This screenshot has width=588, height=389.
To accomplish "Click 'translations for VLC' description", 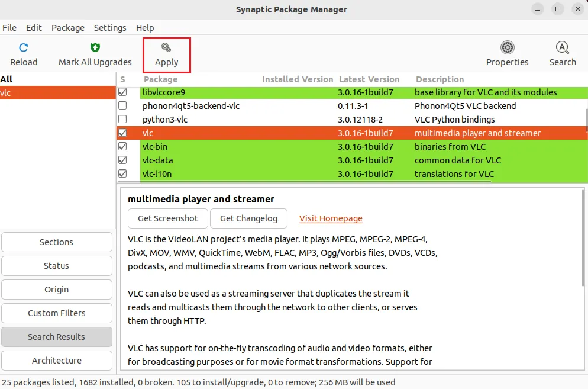I will (x=454, y=174).
